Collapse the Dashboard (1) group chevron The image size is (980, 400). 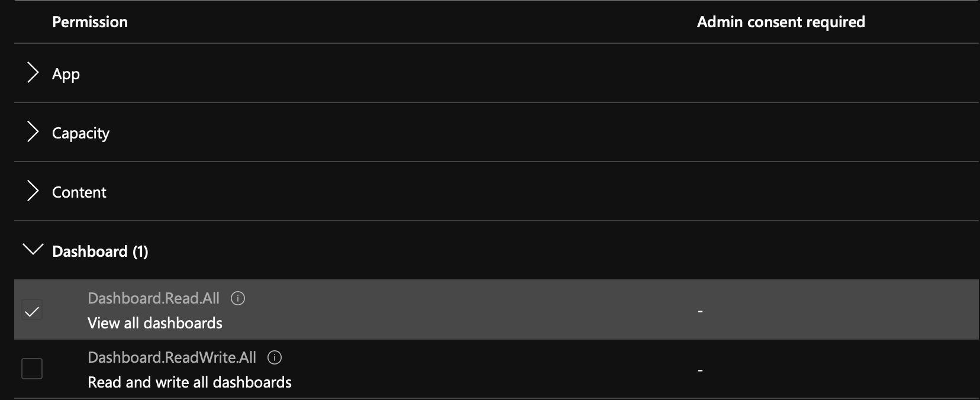click(x=33, y=249)
